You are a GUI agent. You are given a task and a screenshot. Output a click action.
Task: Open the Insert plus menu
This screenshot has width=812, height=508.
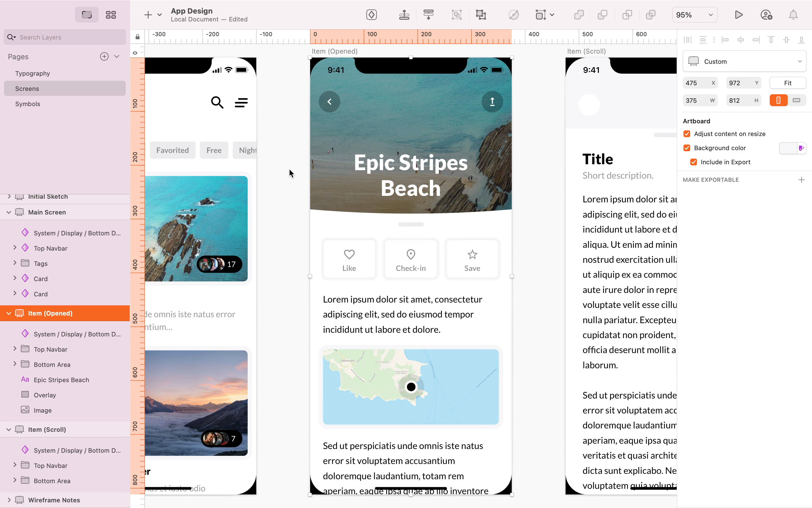tap(148, 15)
